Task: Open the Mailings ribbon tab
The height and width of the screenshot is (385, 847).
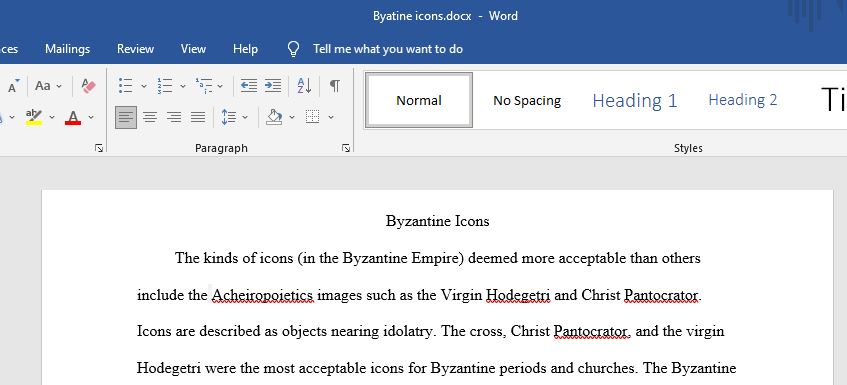Action: tap(68, 49)
